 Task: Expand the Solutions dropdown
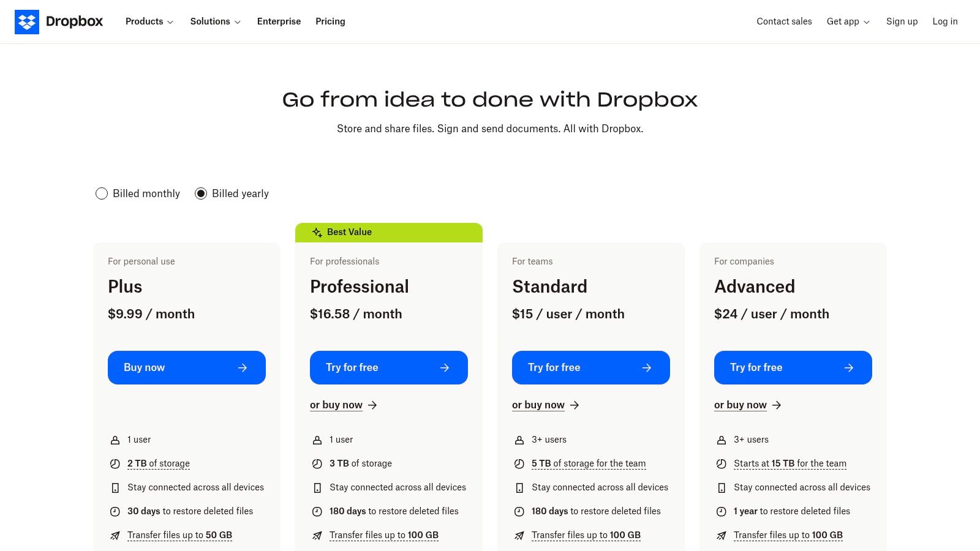[214, 21]
